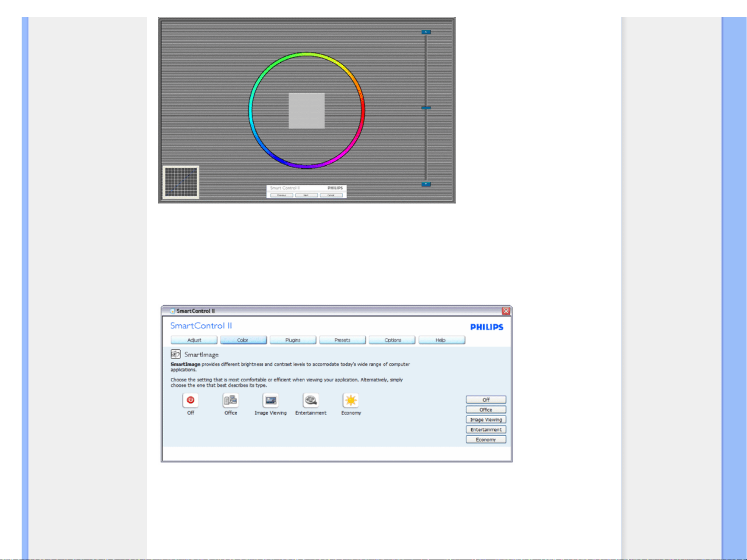Open the Options tab
The width and height of the screenshot is (747, 560).
click(x=392, y=340)
